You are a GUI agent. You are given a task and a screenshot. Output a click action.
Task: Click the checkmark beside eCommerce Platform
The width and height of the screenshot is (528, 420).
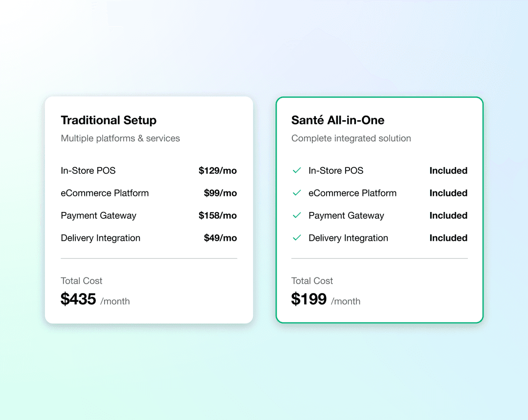[296, 193]
